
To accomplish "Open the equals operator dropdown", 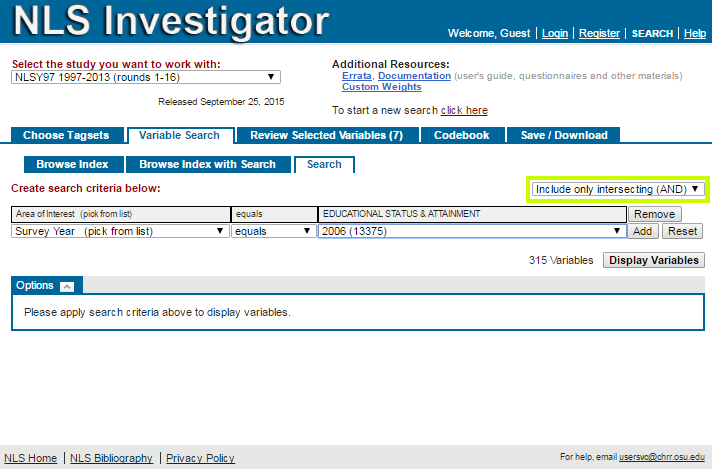I will (273, 231).
